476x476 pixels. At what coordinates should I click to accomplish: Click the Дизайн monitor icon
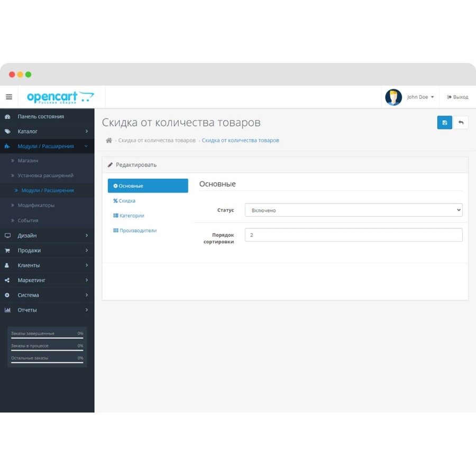(7, 235)
